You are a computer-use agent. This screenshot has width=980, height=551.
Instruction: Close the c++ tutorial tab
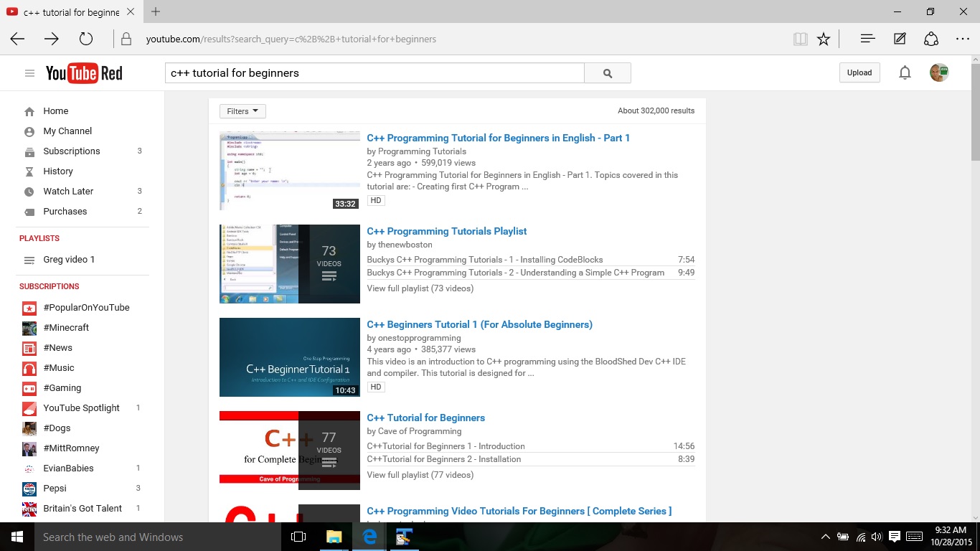point(131,12)
